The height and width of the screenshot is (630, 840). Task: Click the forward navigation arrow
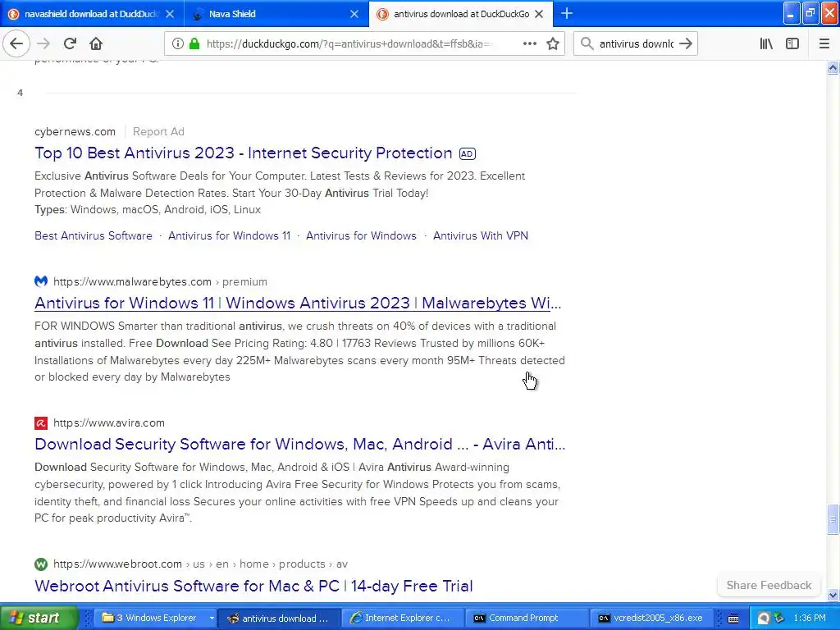pyautogui.click(x=43, y=43)
